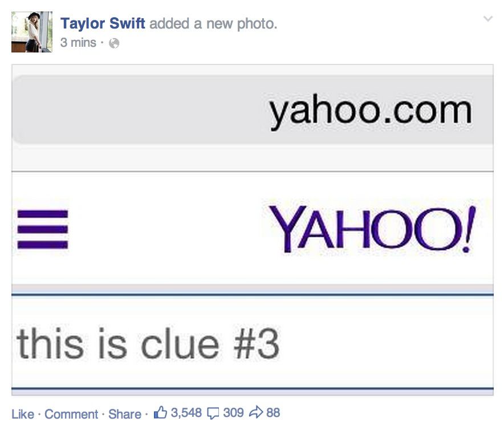Open the post options chevron dropdown

pyautogui.click(x=488, y=19)
